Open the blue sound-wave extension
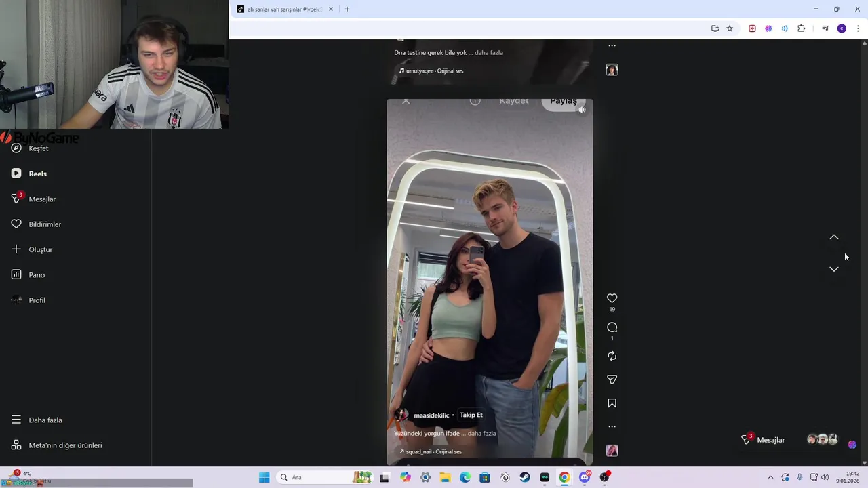 coord(785,28)
